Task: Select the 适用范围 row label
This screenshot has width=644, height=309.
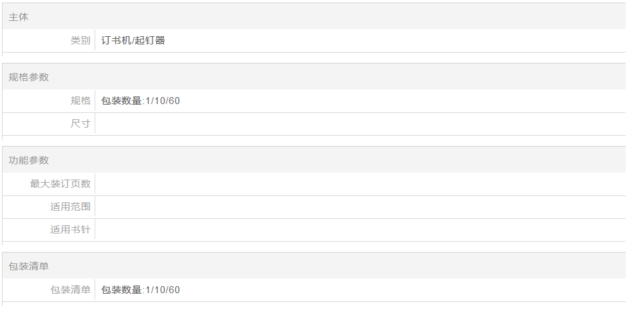Action: [70, 207]
